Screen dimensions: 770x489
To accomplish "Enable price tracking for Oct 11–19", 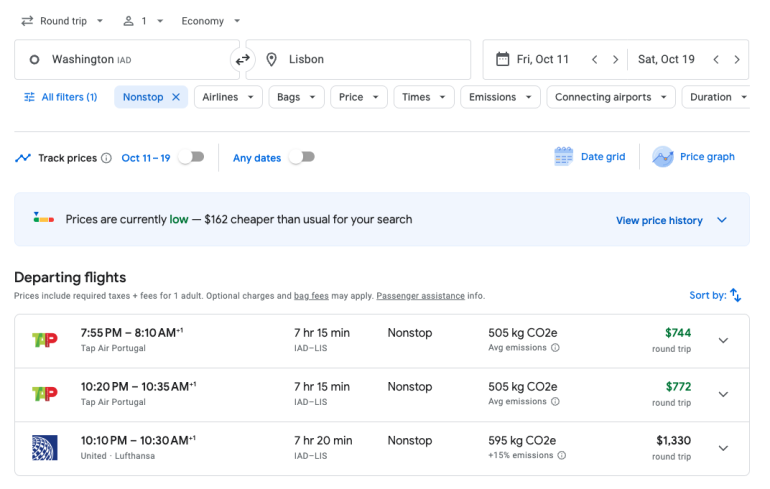I will tap(190, 157).
